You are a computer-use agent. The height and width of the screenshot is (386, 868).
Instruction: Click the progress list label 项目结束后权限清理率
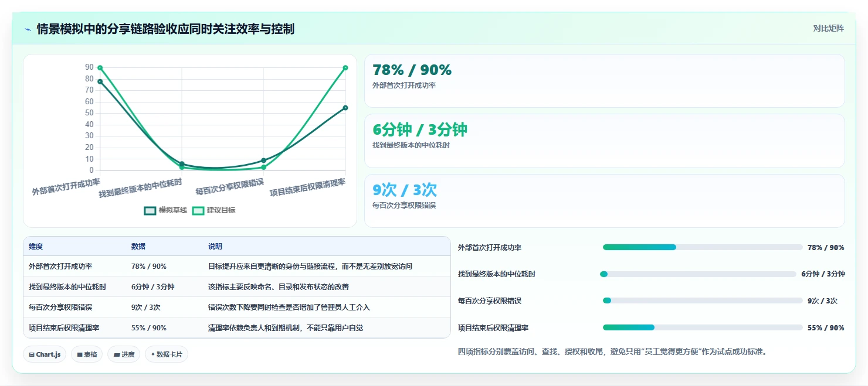493,328
